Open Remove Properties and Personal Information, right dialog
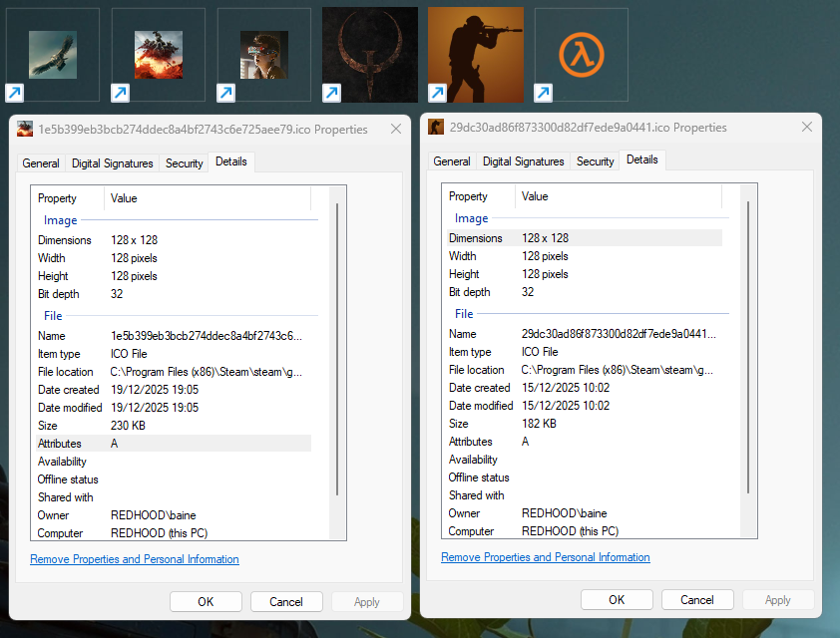Screen dimensions: 840x638 545,557
